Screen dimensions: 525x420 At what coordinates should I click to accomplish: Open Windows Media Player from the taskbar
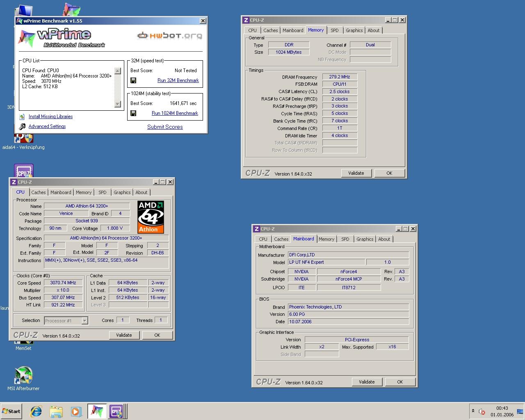(76, 411)
